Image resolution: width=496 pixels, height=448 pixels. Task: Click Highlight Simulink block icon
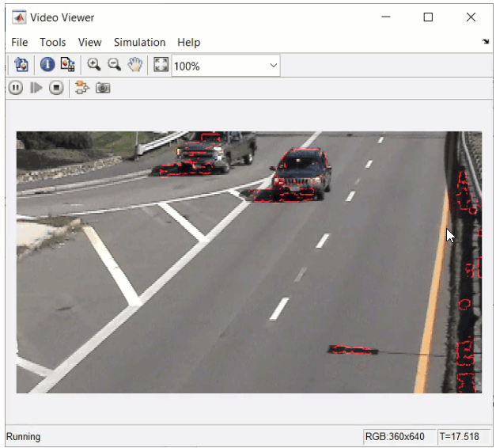tap(82, 88)
